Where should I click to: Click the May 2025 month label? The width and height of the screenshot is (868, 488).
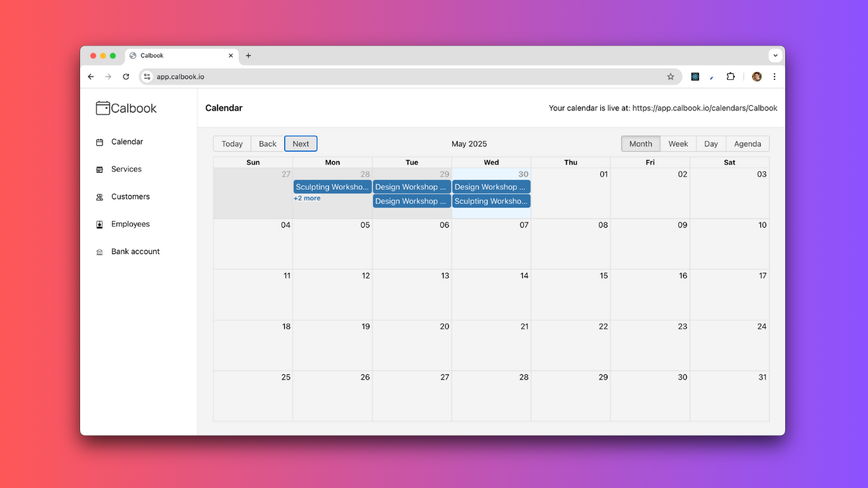(469, 144)
